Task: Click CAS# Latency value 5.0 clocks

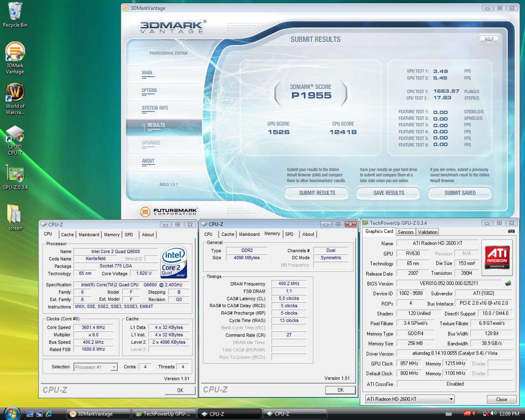Action: pyautogui.click(x=289, y=298)
